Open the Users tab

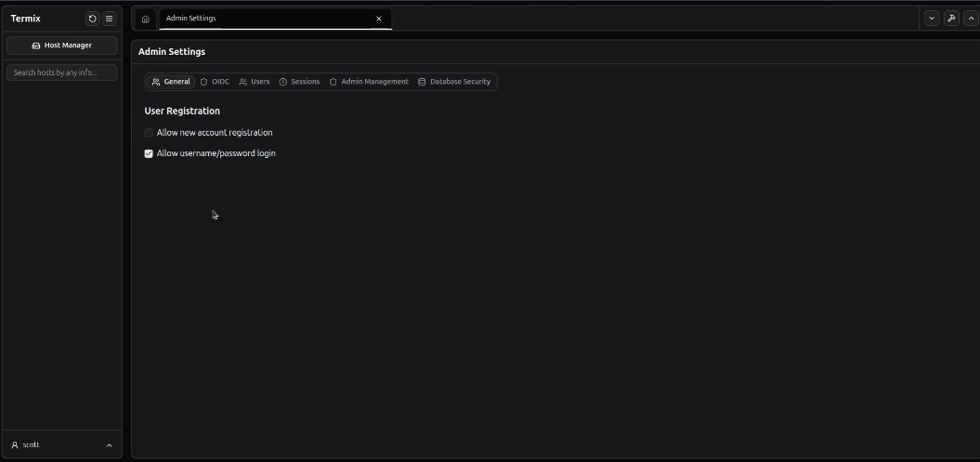pos(255,82)
